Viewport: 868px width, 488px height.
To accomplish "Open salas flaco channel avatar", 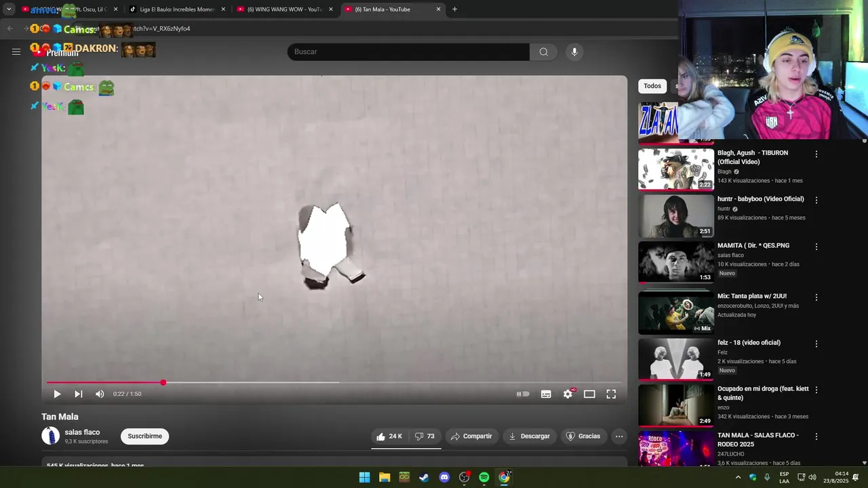I will coord(51,436).
